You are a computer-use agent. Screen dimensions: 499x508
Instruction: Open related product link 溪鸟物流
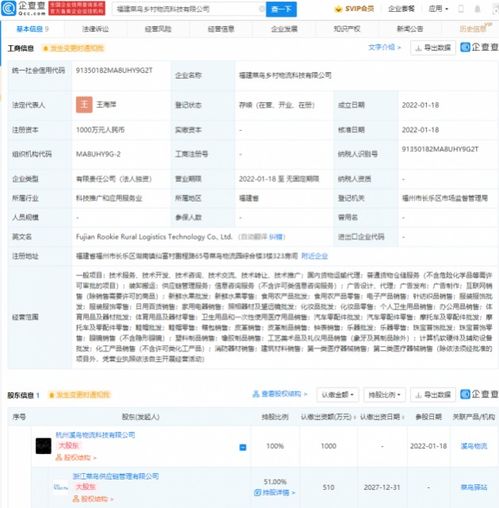(474, 446)
